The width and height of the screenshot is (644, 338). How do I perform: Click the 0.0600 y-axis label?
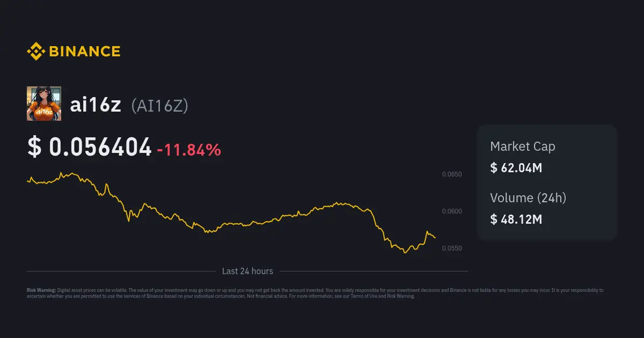click(x=451, y=211)
